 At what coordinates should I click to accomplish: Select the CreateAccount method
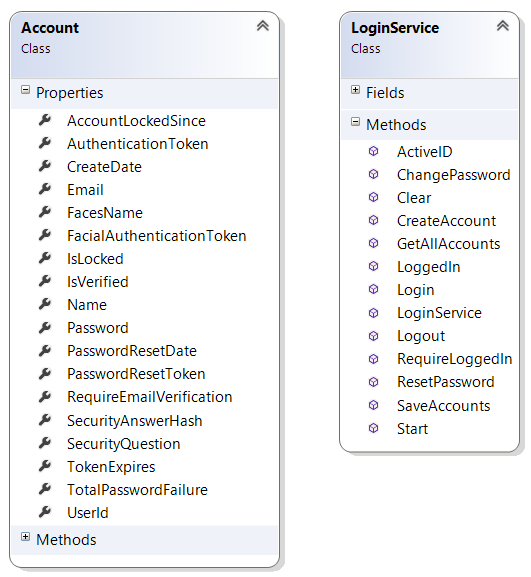coord(446,221)
